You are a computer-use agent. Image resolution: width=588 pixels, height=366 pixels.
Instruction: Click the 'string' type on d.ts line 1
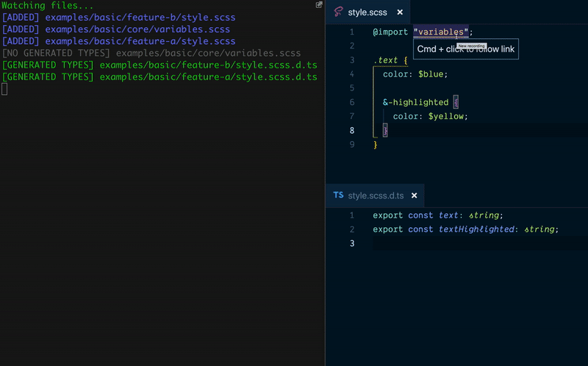[484, 215]
